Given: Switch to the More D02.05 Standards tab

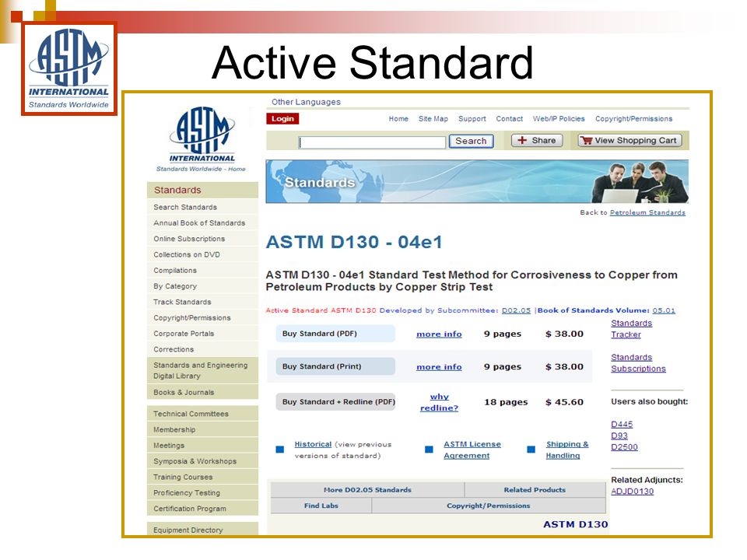Looking at the screenshot, I should coord(367,489).
